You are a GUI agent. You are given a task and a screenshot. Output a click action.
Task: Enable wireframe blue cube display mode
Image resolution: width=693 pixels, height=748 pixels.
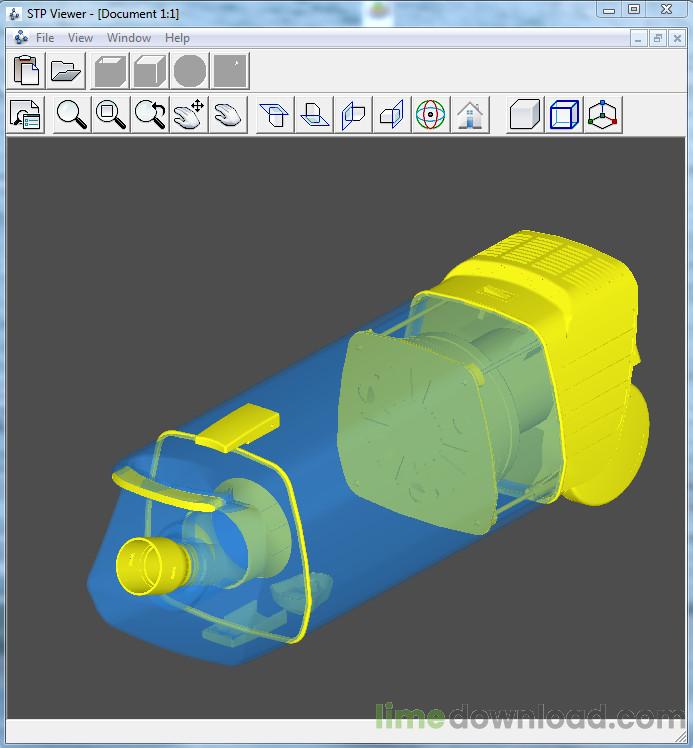coord(564,114)
